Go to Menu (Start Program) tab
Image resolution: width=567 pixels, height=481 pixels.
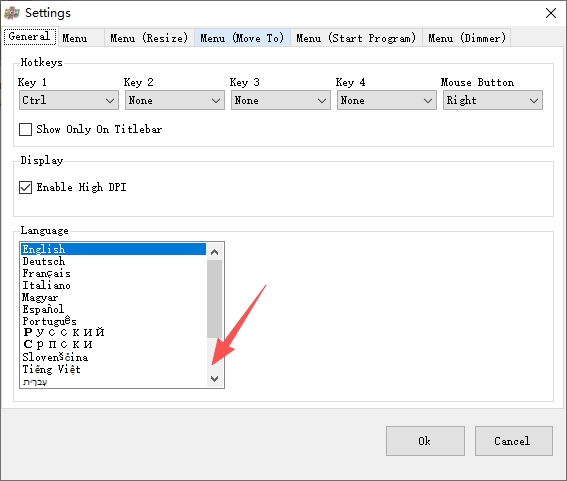pos(356,38)
